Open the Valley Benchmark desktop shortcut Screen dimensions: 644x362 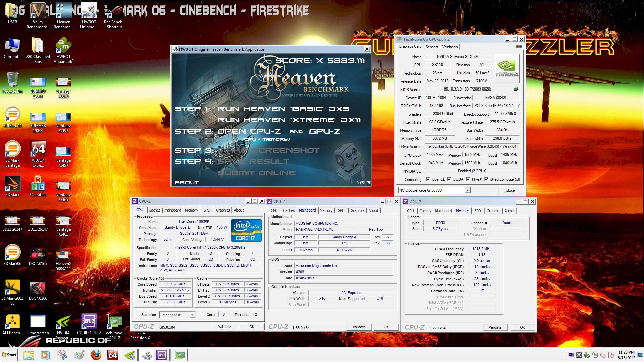pyautogui.click(x=38, y=16)
